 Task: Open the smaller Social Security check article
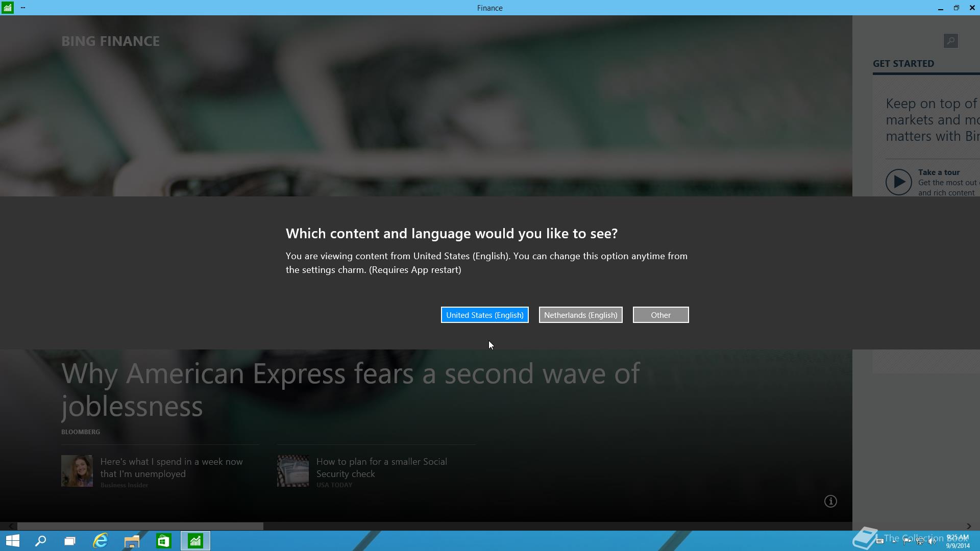[x=381, y=468]
